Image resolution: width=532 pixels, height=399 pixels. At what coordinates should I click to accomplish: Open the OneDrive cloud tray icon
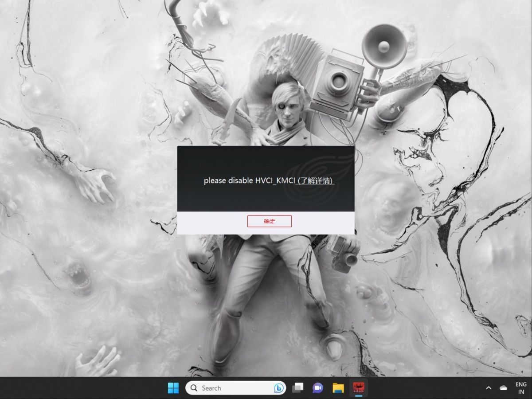pyautogui.click(x=503, y=388)
